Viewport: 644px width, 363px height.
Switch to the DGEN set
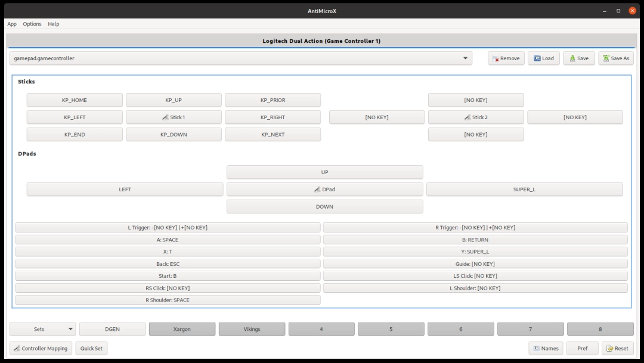(x=112, y=328)
